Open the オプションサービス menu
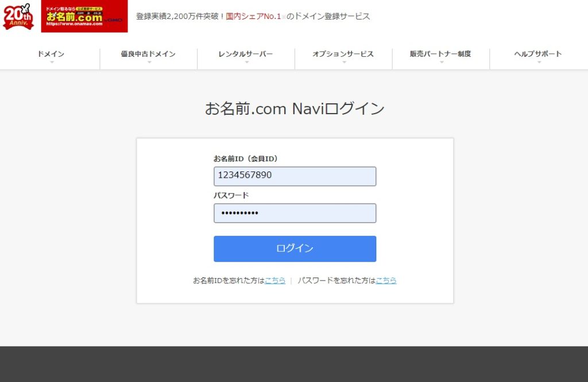Image resolution: width=588 pixels, height=382 pixels. pyautogui.click(x=343, y=54)
